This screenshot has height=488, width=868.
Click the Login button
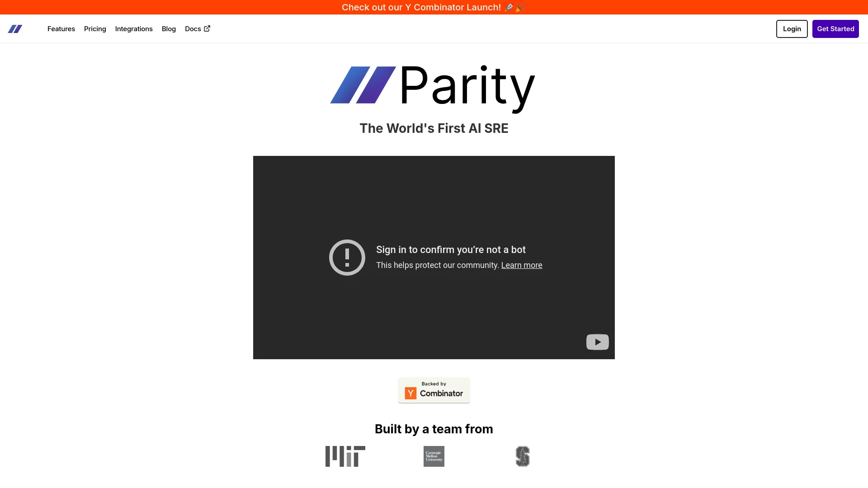[x=792, y=28]
